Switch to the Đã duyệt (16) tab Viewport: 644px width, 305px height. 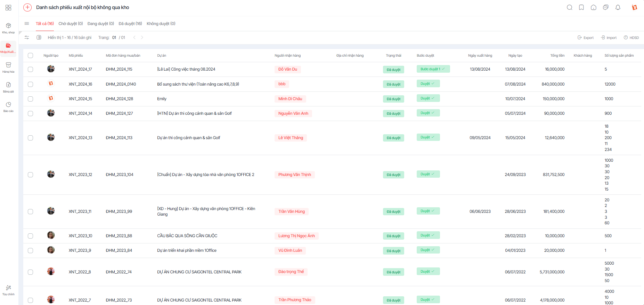click(130, 24)
